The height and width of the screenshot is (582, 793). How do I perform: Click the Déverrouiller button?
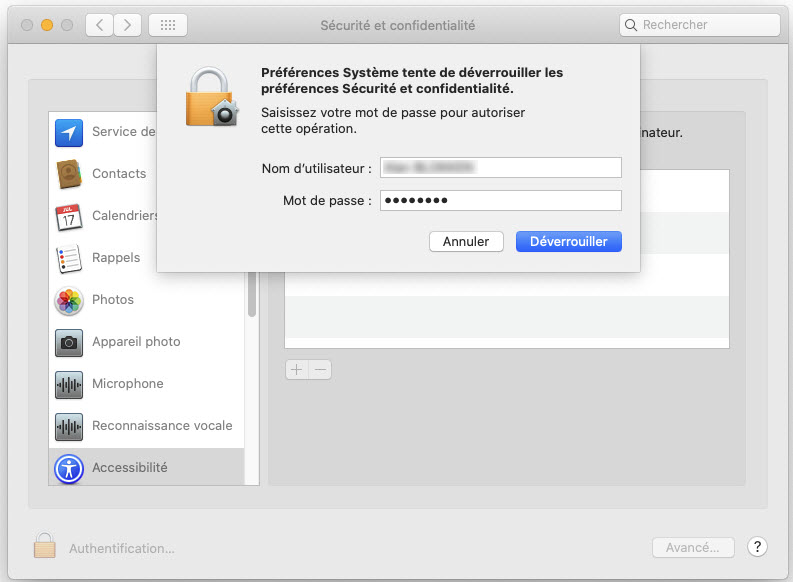pyautogui.click(x=568, y=242)
